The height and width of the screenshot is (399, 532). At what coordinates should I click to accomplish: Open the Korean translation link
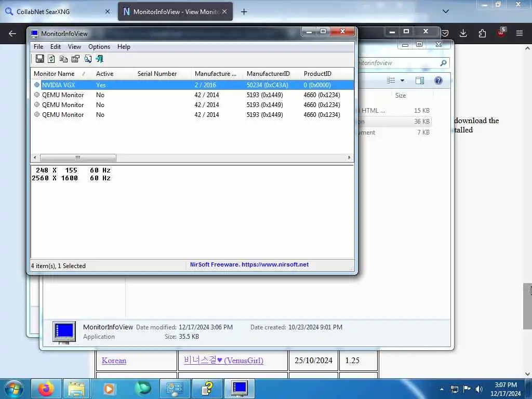pos(114,361)
